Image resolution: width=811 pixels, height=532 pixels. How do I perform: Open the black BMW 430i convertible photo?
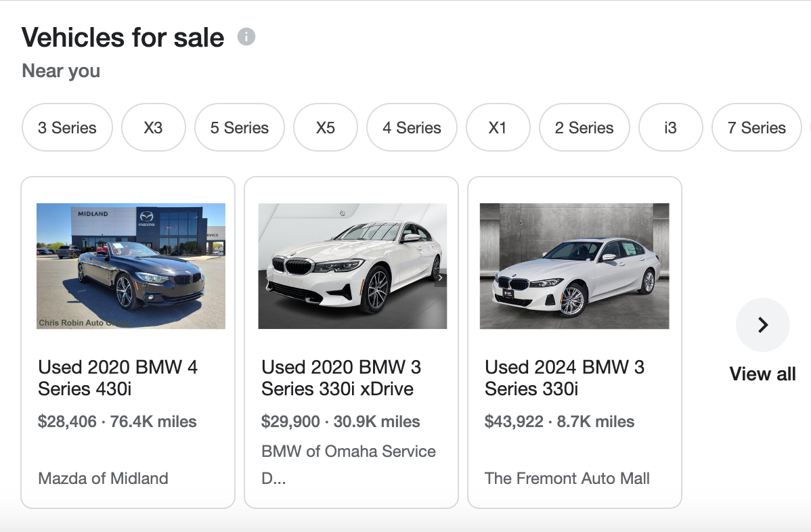(x=131, y=266)
